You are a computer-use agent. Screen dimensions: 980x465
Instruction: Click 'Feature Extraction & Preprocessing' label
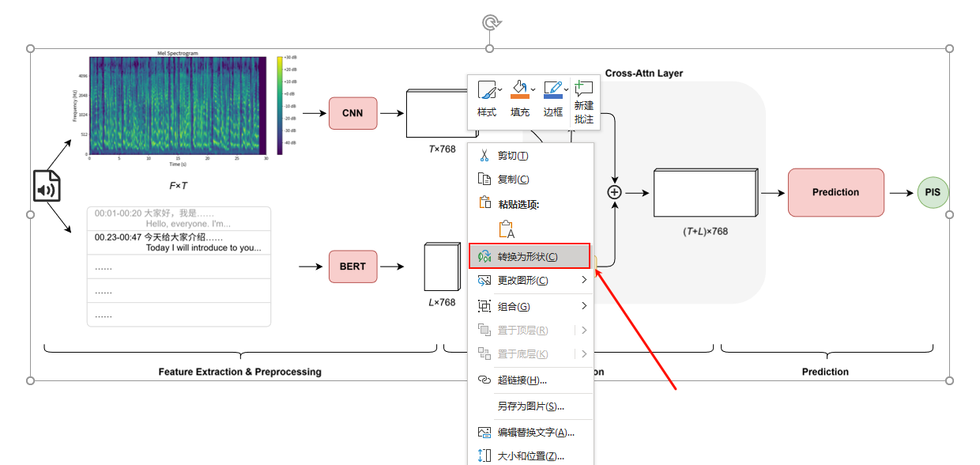pos(239,372)
